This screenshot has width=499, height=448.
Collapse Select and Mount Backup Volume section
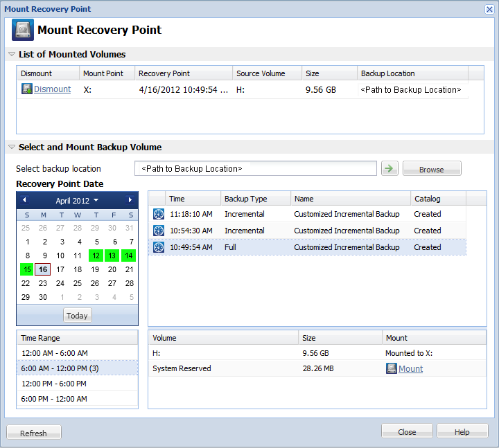(x=12, y=147)
